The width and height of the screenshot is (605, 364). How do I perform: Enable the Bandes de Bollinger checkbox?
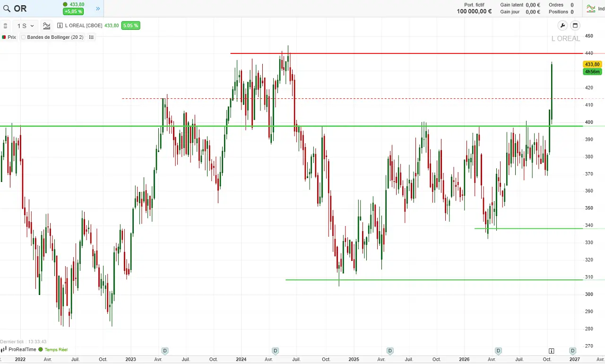(x=24, y=37)
